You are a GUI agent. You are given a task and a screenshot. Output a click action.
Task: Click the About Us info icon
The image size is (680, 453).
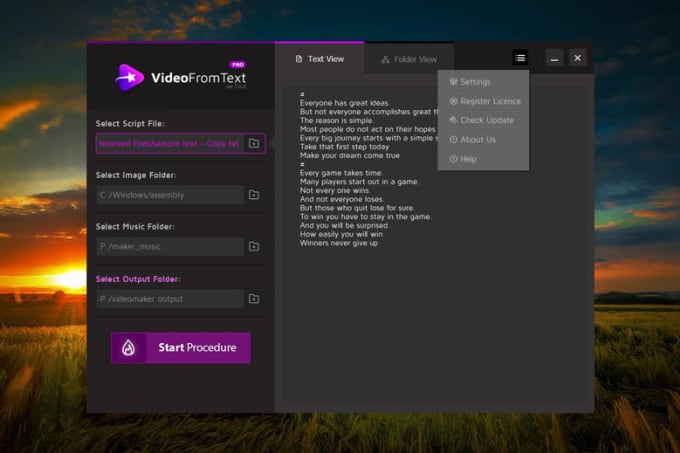(x=453, y=140)
